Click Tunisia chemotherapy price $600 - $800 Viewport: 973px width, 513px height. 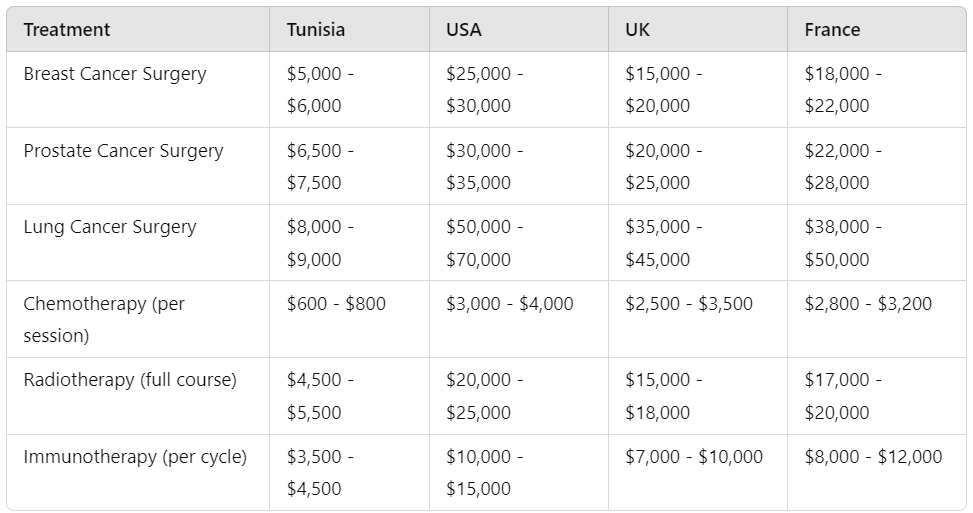click(x=336, y=303)
